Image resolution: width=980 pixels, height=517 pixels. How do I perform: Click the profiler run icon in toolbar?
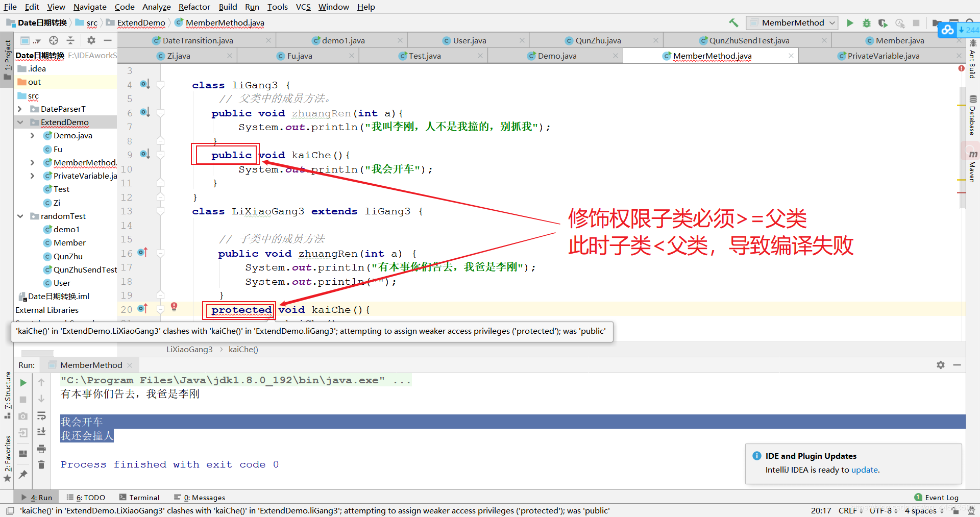pos(899,23)
